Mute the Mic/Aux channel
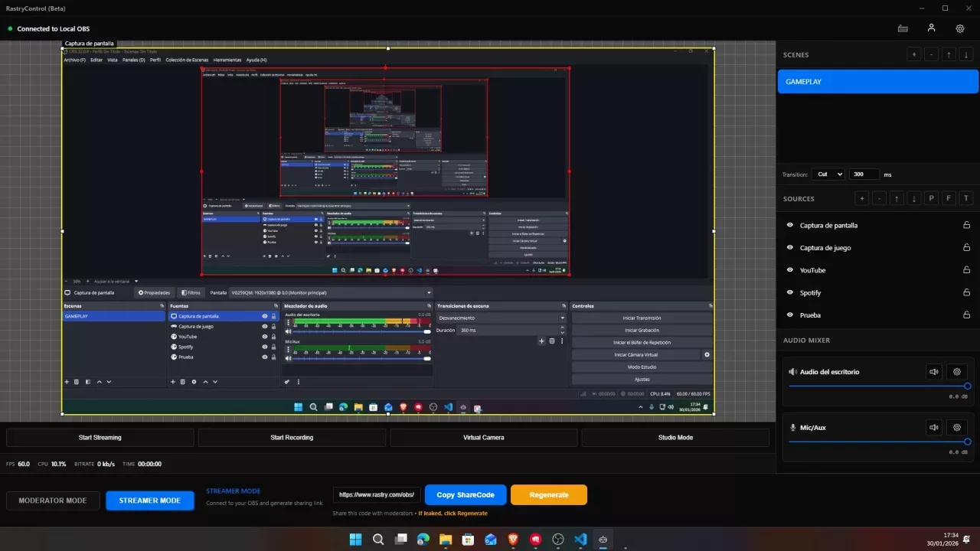Screen dimensions: 980x551 (x=933, y=428)
